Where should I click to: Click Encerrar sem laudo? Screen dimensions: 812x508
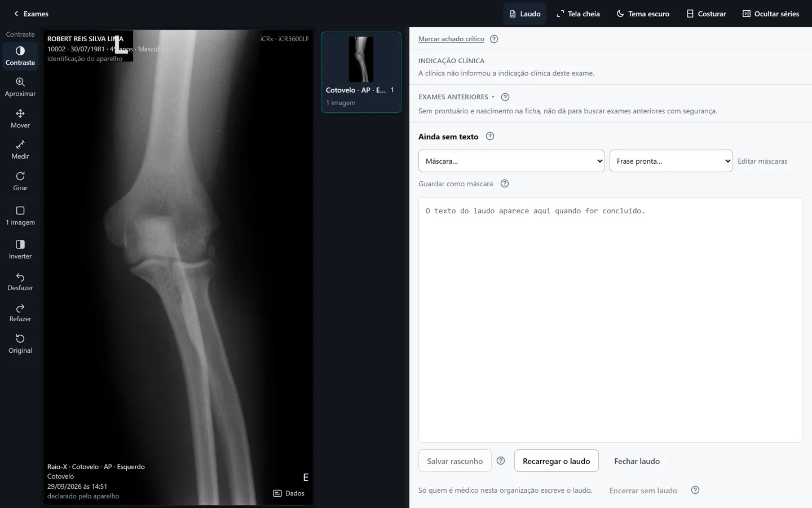(643, 491)
